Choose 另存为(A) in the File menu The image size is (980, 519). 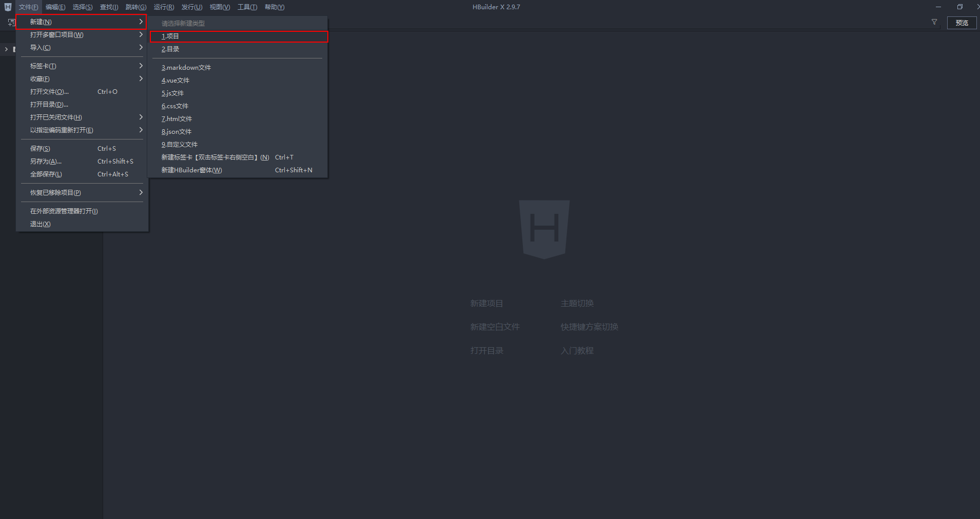pyautogui.click(x=45, y=161)
